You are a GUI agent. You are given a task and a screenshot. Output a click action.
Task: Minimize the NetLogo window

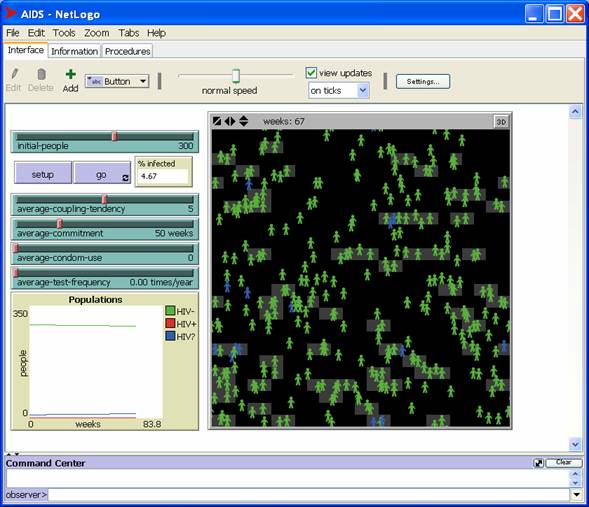[534, 14]
